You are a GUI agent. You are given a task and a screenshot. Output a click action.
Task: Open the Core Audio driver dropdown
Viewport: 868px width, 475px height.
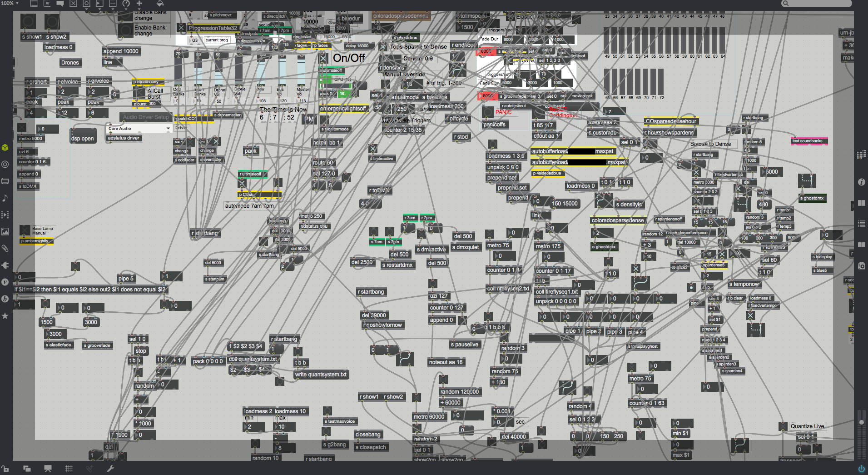click(x=139, y=129)
